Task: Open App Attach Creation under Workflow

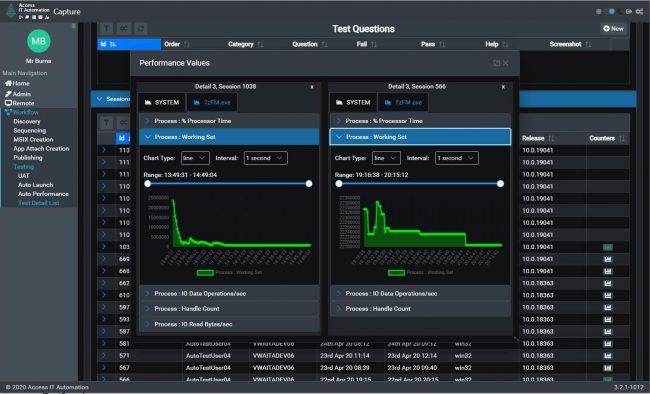Action: 41,149
